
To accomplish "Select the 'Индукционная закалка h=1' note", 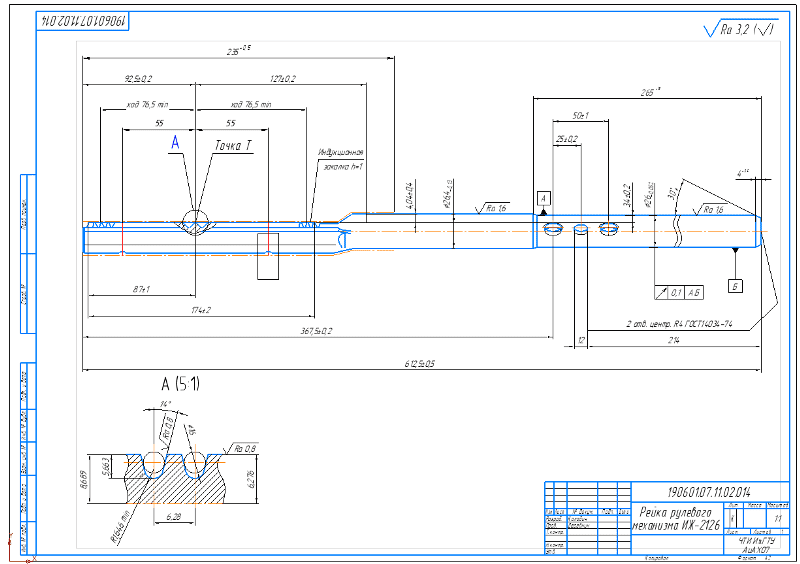I will point(341,159).
